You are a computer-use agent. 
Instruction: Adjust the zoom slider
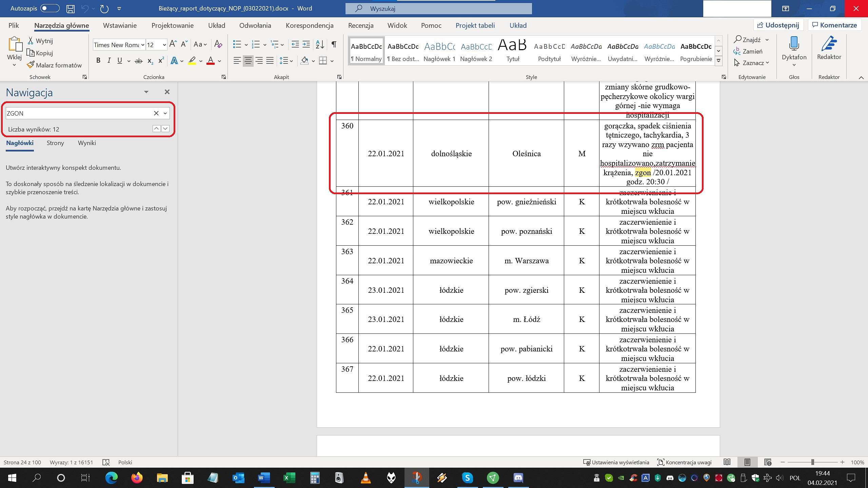(x=812, y=462)
